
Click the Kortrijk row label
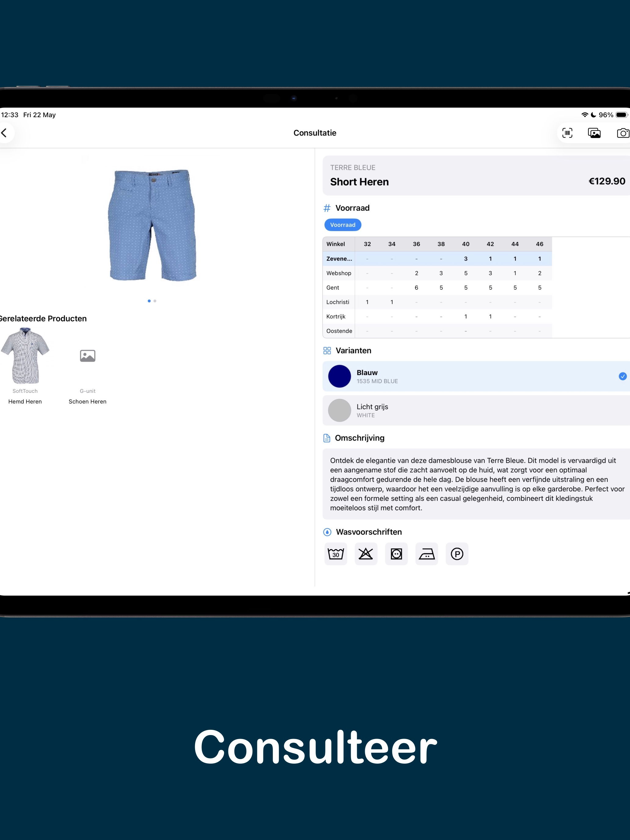tap(336, 316)
